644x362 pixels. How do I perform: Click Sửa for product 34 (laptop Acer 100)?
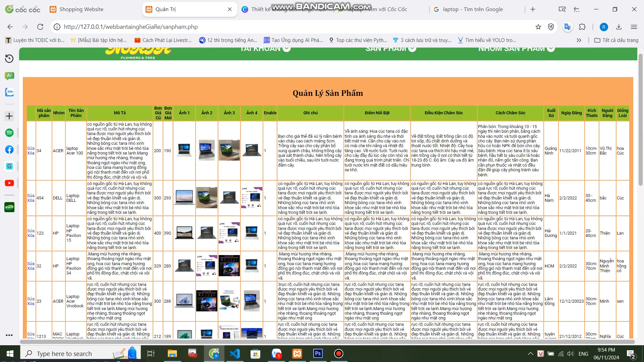coord(31,148)
